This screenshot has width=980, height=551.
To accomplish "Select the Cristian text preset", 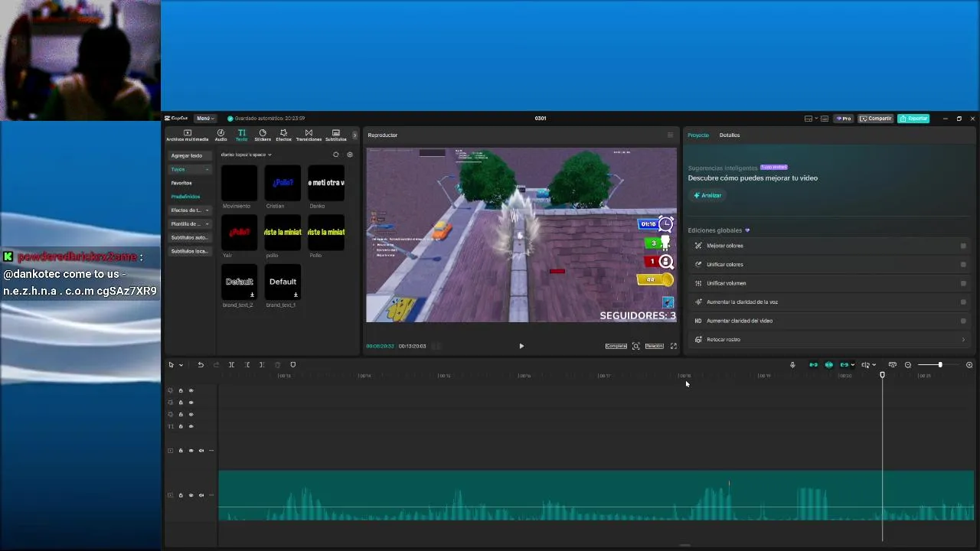I will tap(283, 184).
